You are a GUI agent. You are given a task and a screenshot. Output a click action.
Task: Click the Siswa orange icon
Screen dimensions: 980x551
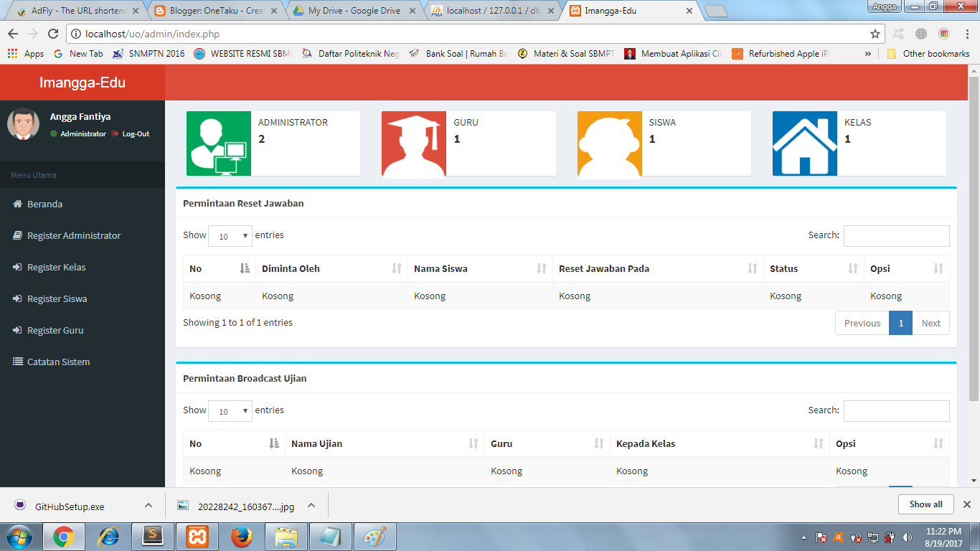610,143
